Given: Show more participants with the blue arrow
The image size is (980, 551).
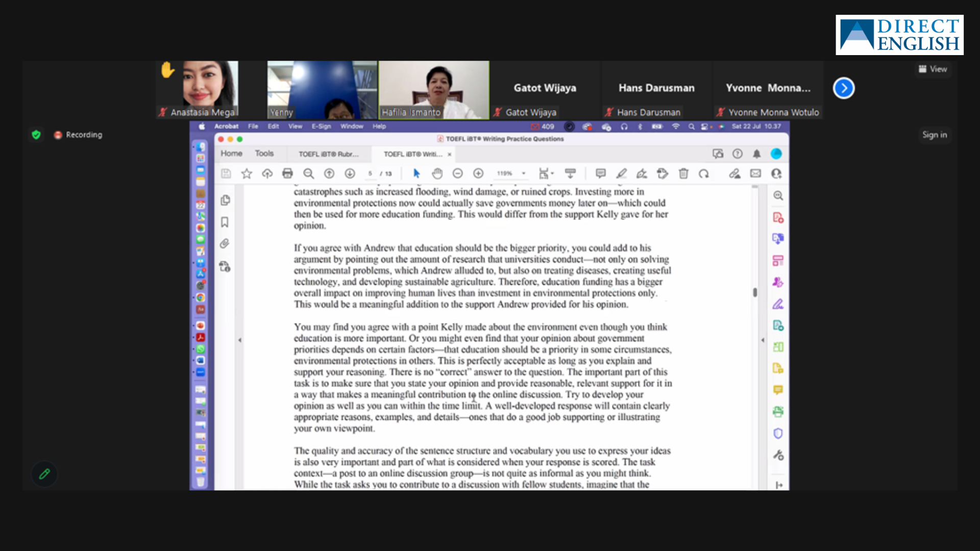Looking at the screenshot, I should 844,88.
